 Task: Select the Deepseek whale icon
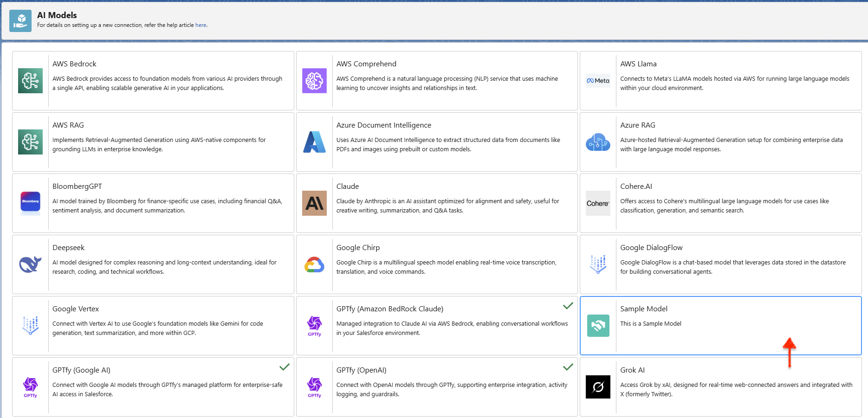click(30, 264)
